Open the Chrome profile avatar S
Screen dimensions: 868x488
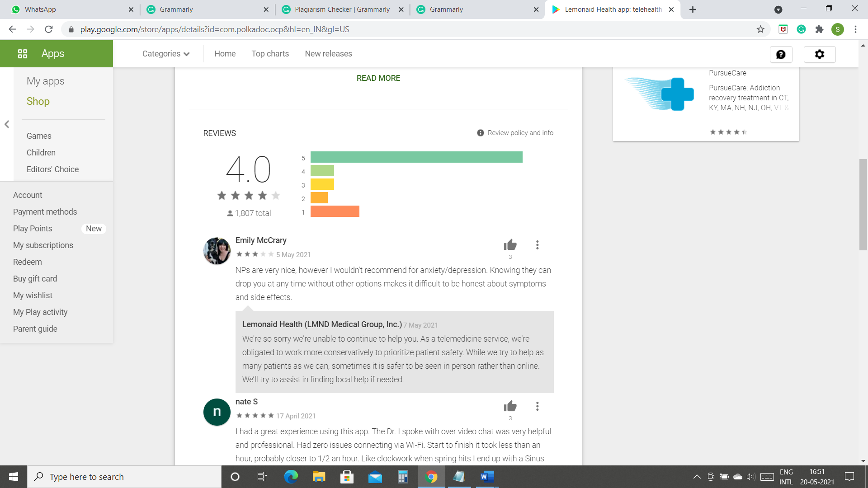point(837,29)
